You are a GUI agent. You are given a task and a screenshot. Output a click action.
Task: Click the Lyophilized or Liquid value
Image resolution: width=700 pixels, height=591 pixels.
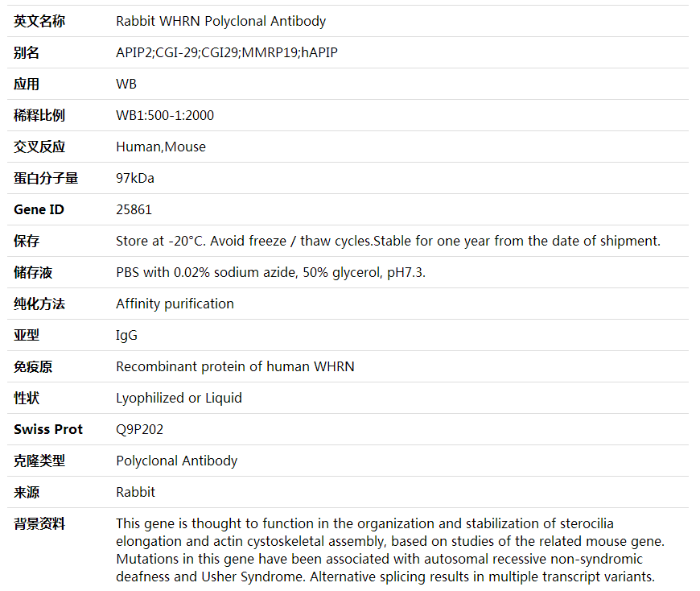pos(179,399)
